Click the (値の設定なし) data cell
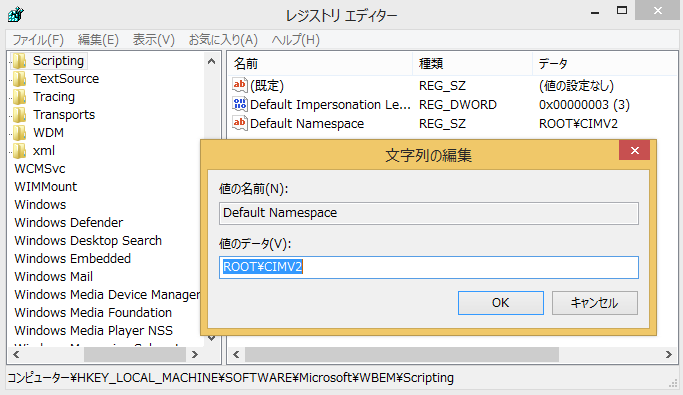 click(576, 85)
